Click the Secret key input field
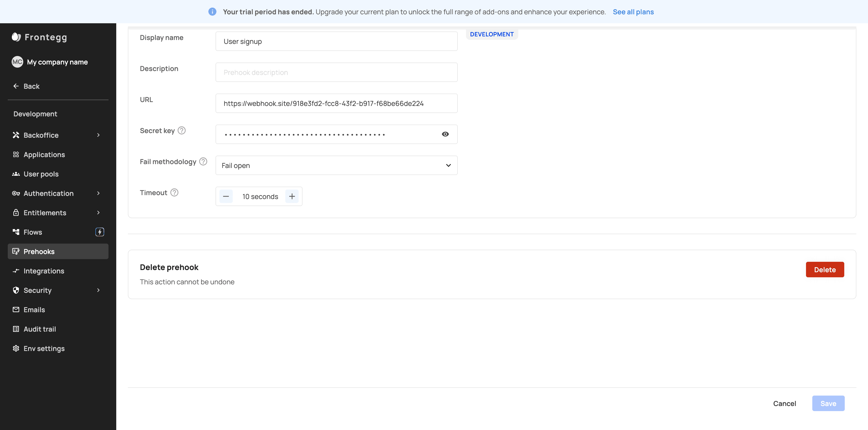This screenshot has width=868, height=430. pyautogui.click(x=336, y=134)
